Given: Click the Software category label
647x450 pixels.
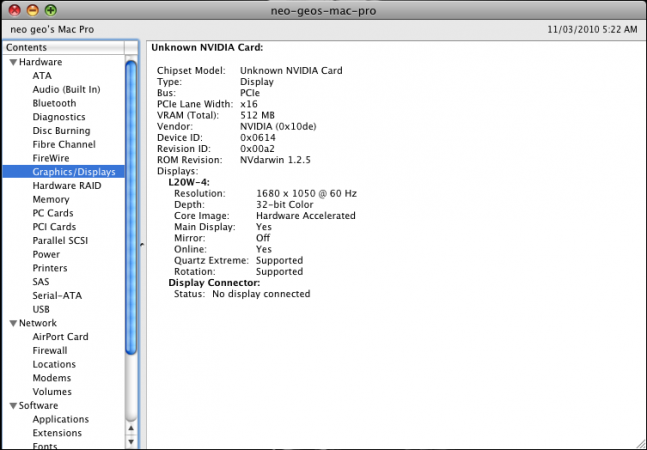Looking at the screenshot, I should [38, 406].
